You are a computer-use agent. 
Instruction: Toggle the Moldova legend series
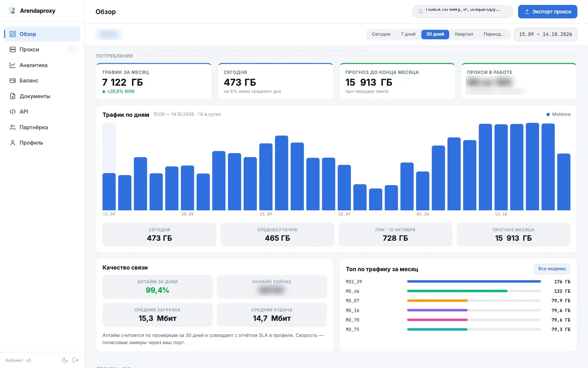click(x=558, y=114)
